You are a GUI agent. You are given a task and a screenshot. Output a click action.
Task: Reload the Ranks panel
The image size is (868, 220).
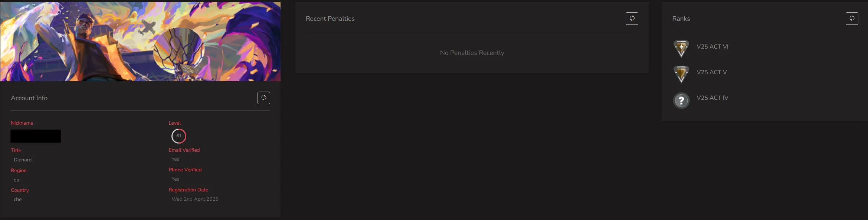(852, 19)
